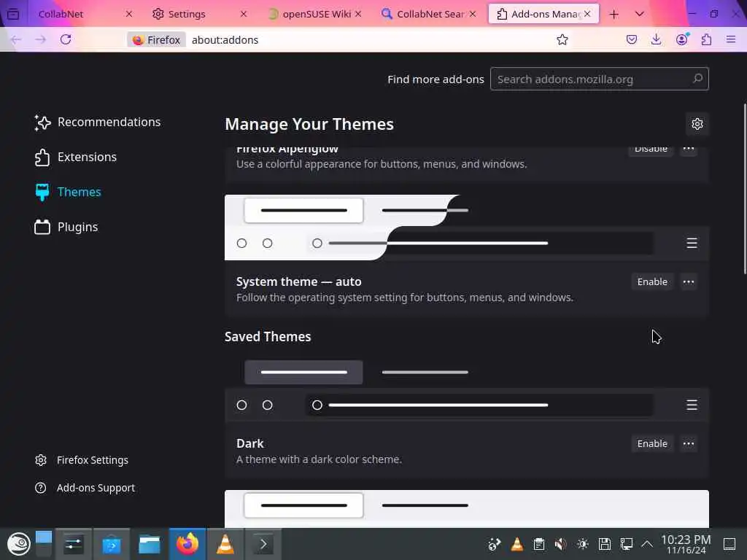The height and width of the screenshot is (560, 747).
Task: Open the Firefox account menu
Action: pos(682,39)
